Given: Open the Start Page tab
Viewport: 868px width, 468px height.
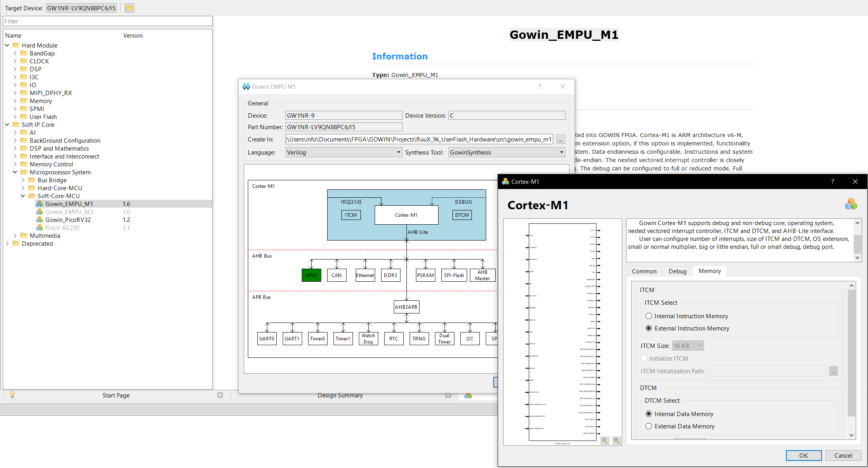Looking at the screenshot, I should tap(116, 395).
